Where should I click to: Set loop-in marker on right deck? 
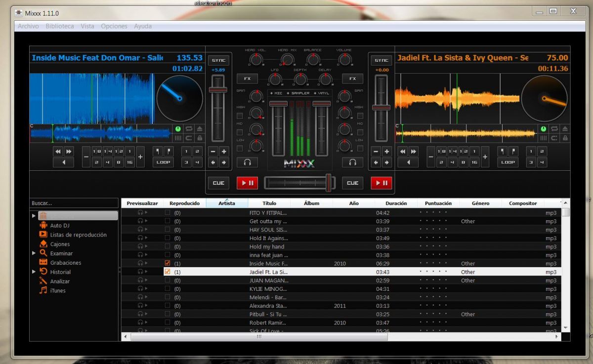(503, 152)
